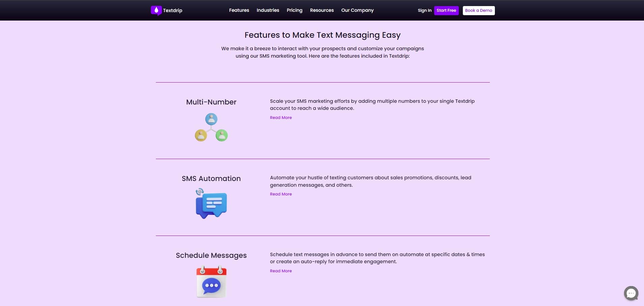644x306 pixels.
Task: Select the green user avatar in Multi-Number graphic
Action: point(222,136)
